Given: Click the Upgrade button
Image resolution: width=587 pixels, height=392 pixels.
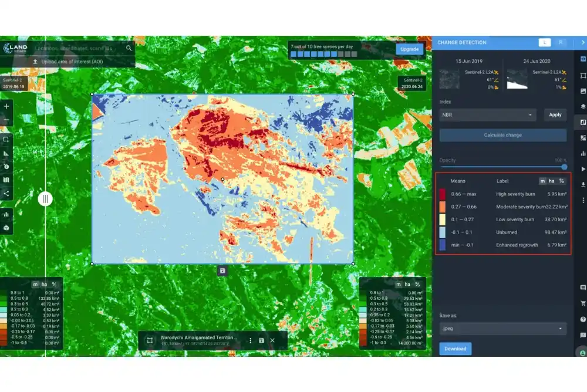Looking at the screenshot, I should tap(409, 49).
